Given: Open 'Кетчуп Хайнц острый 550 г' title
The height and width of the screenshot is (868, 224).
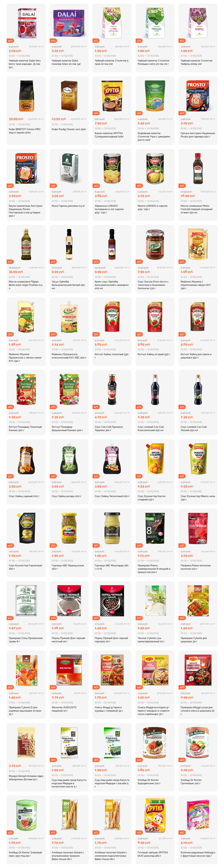Looking at the screenshot, I should 154,354.
